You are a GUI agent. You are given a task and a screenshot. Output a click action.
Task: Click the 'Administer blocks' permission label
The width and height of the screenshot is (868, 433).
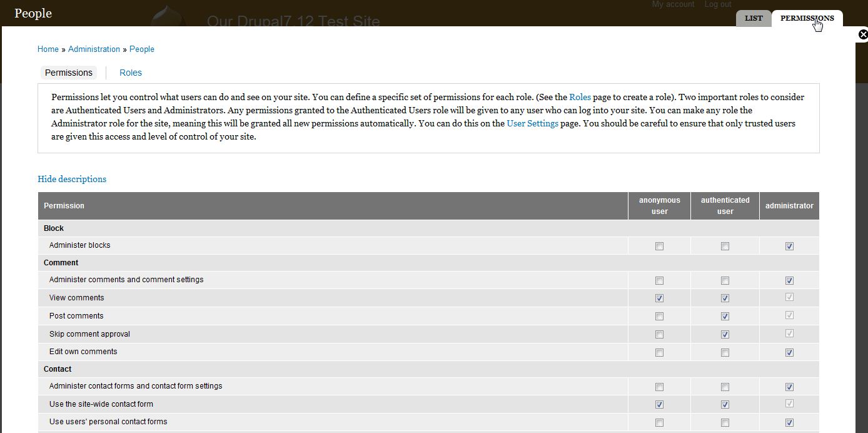79,245
